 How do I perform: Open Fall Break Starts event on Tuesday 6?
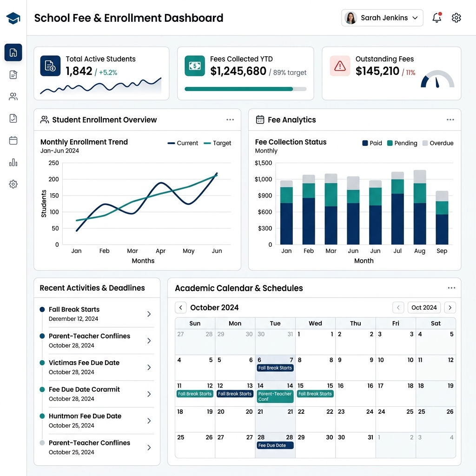point(275,368)
